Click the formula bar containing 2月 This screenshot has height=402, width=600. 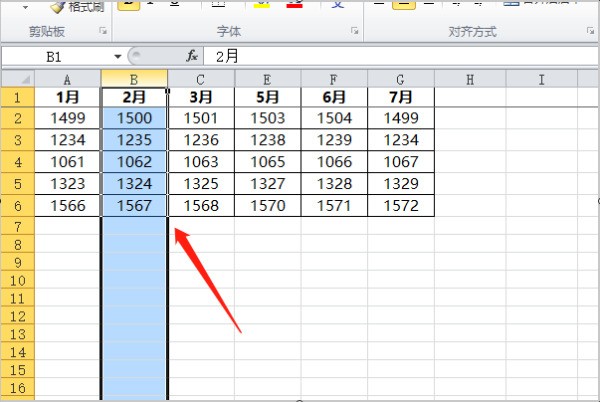401,57
